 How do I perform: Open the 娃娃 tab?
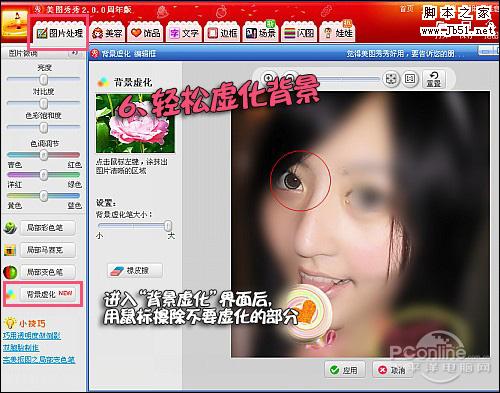[x=337, y=33]
